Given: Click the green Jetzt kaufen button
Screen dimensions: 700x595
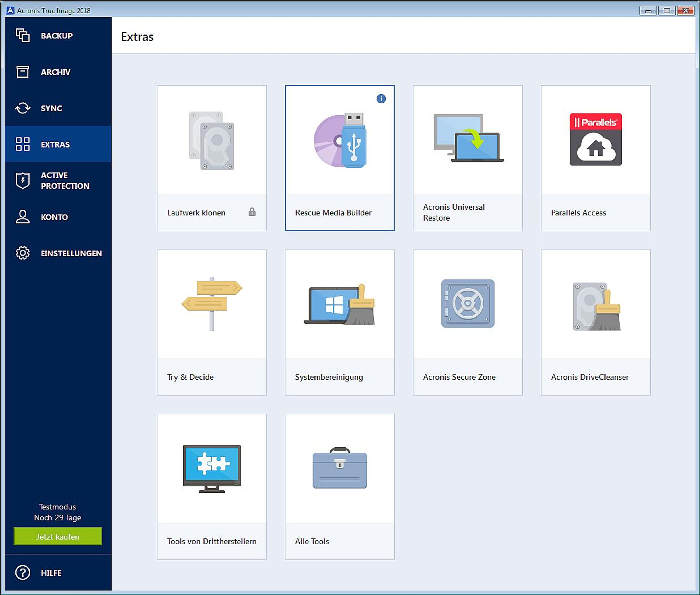Looking at the screenshot, I should tap(58, 536).
